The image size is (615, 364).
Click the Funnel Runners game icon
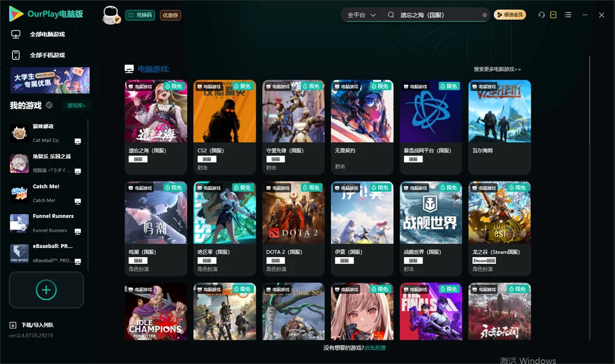click(x=19, y=223)
